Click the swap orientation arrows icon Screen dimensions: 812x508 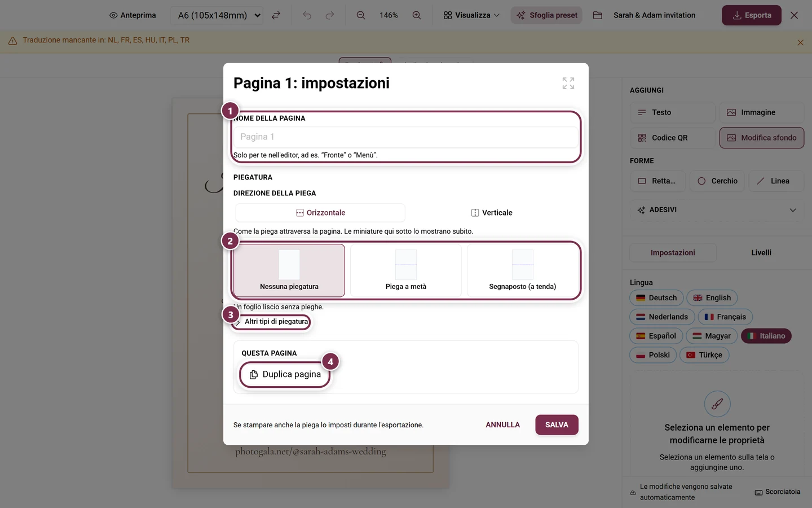(276, 15)
